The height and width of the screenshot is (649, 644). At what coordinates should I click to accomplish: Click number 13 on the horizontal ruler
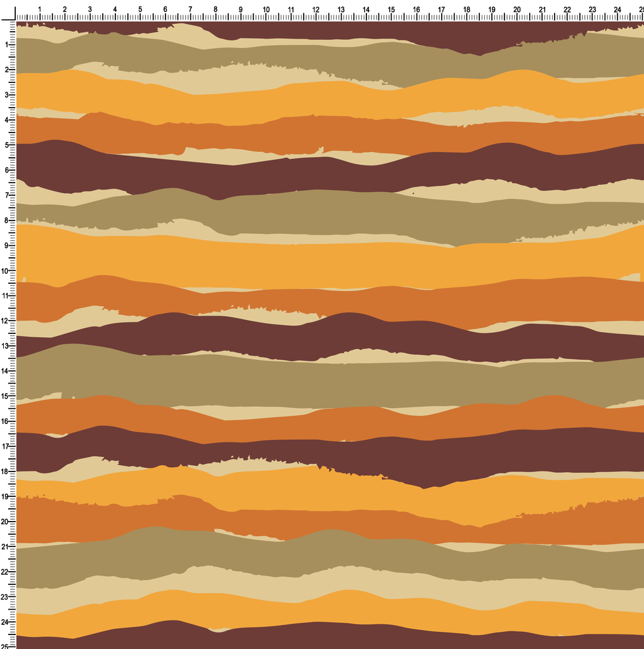pos(341,9)
